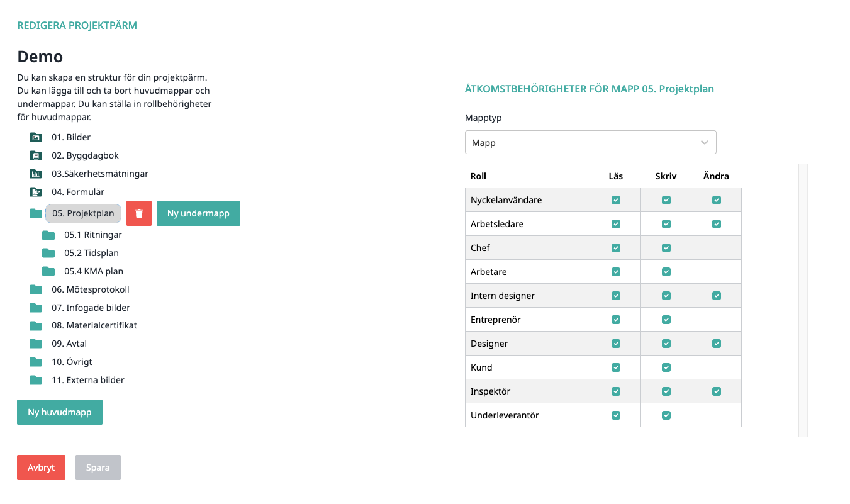Image resolution: width=850 pixels, height=504 pixels.
Task: Click the 06. Mötesprotokoll folder icon
Action: [x=36, y=289]
